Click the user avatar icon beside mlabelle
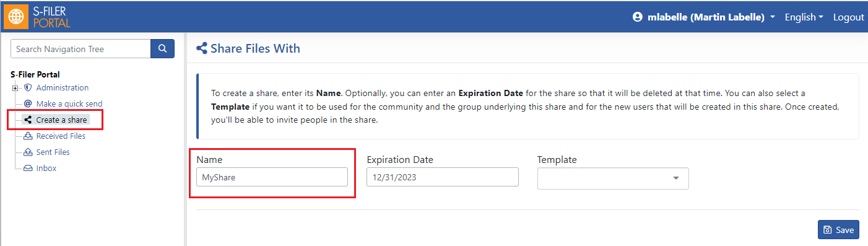Image resolution: width=868 pixels, height=246 pixels. tap(638, 17)
